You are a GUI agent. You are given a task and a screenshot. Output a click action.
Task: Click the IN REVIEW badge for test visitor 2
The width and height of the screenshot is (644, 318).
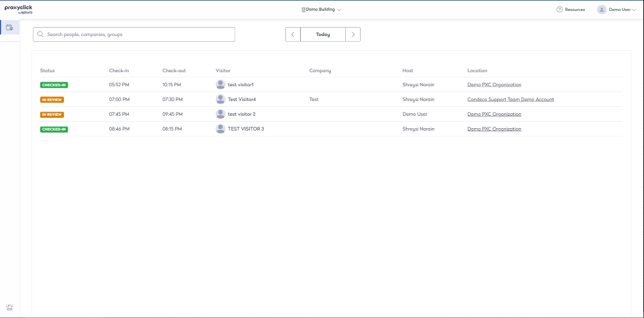[x=52, y=115]
